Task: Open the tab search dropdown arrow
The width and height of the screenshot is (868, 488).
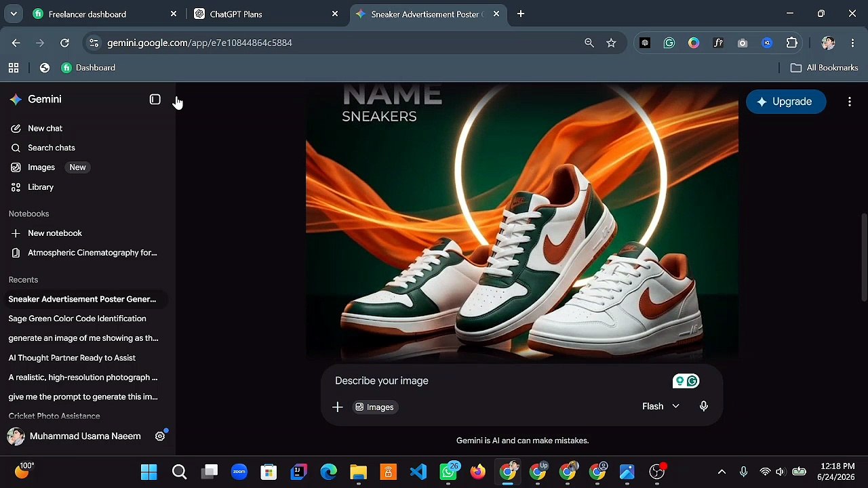Action: [x=13, y=14]
